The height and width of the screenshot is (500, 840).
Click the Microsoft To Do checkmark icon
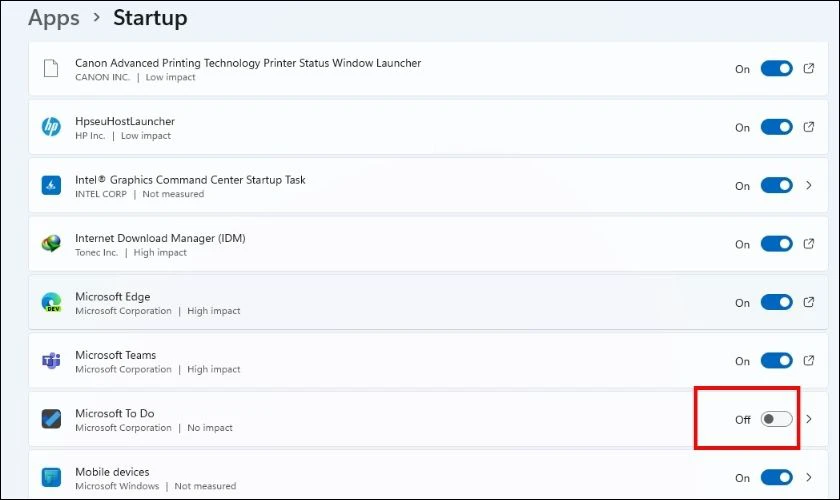(x=51, y=419)
